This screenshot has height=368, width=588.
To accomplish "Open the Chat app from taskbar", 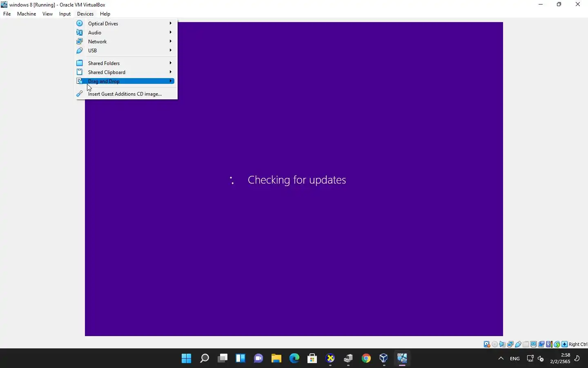I will click(258, 358).
